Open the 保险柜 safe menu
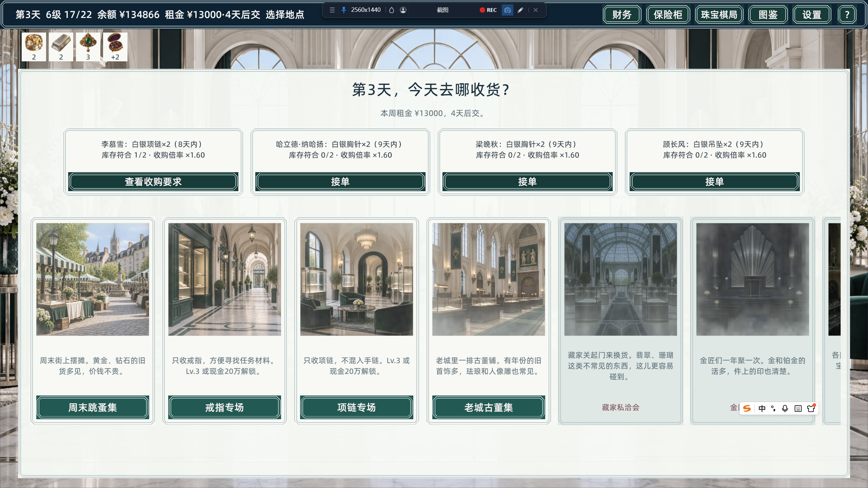The height and width of the screenshot is (488, 868). coord(668,15)
